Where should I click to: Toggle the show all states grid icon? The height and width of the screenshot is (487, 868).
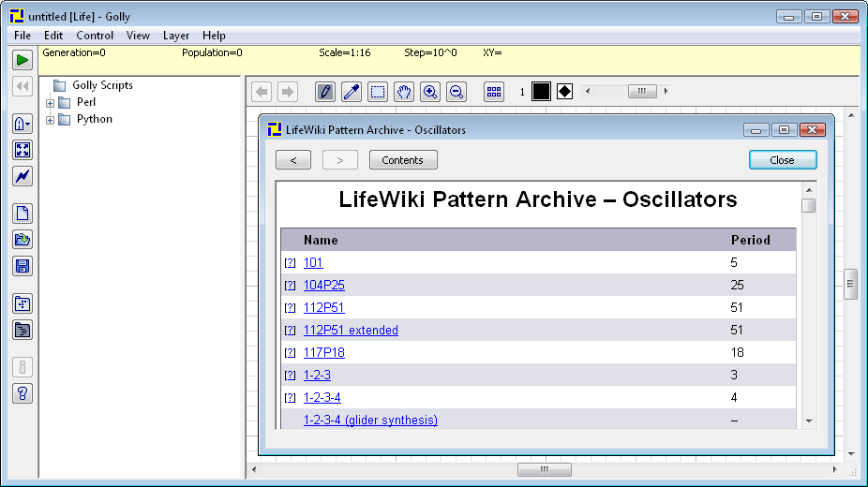tap(494, 92)
